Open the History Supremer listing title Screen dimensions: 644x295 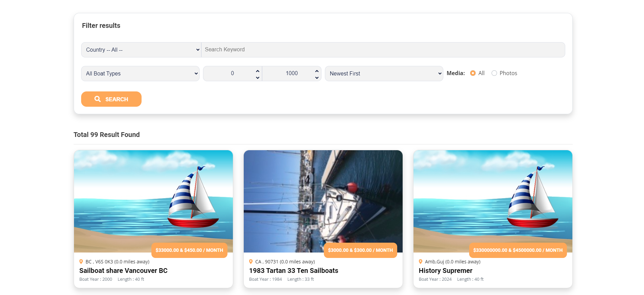(445, 271)
